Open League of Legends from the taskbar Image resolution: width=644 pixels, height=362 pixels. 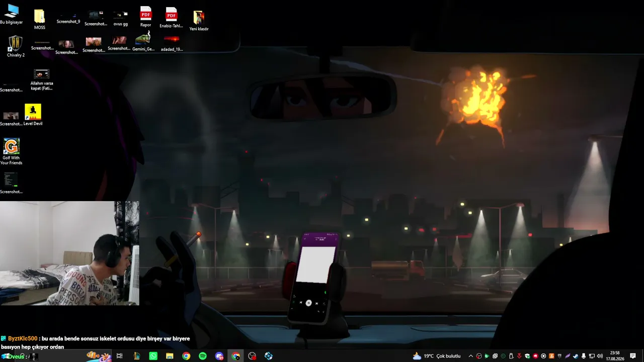click(136, 356)
